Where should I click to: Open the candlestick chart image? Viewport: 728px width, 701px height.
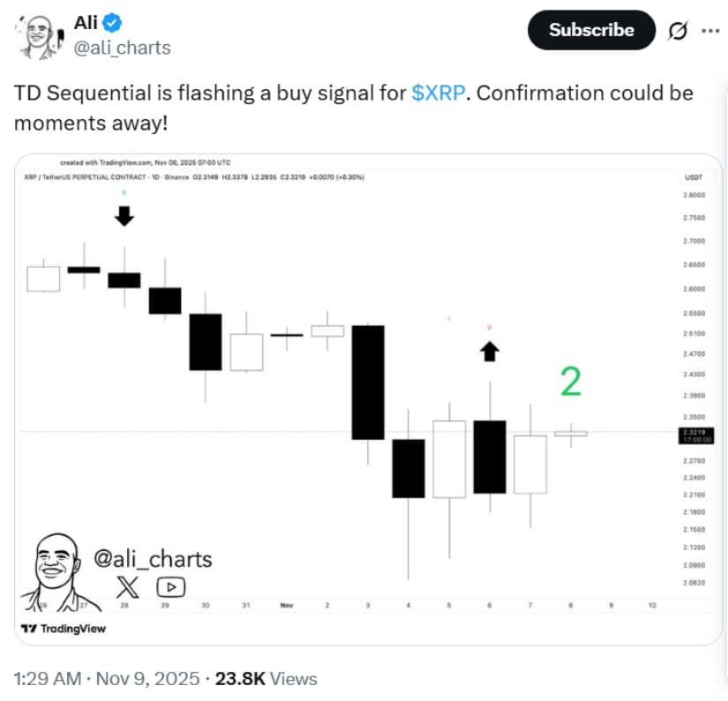point(353,397)
